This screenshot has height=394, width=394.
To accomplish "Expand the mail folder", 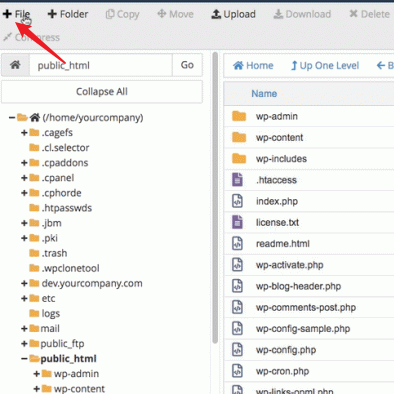I will [24, 328].
